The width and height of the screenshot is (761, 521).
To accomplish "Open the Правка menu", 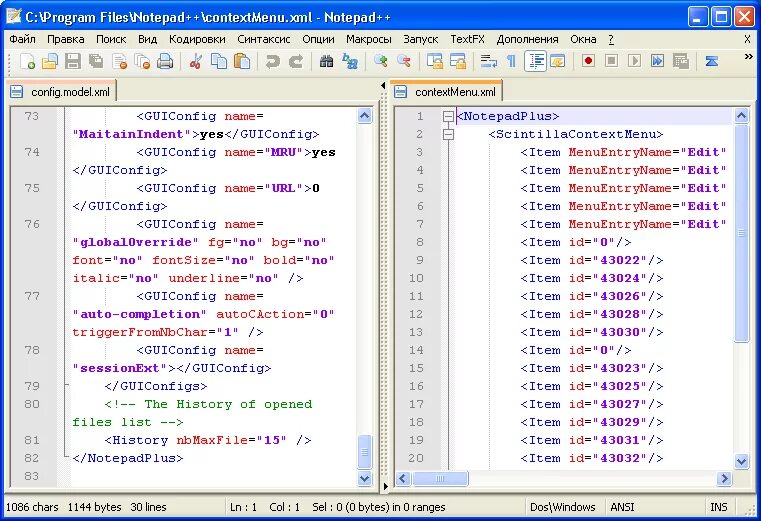I will (66, 39).
